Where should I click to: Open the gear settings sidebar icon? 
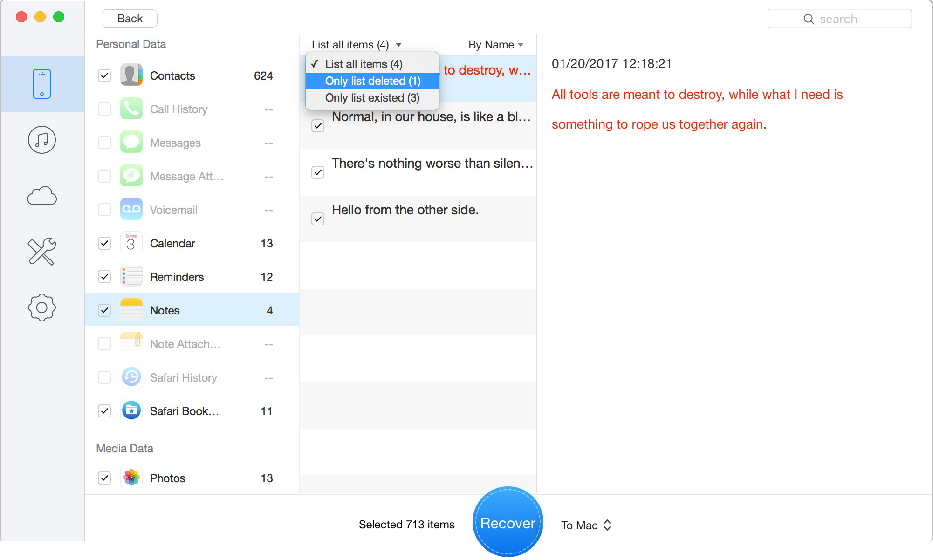[42, 307]
